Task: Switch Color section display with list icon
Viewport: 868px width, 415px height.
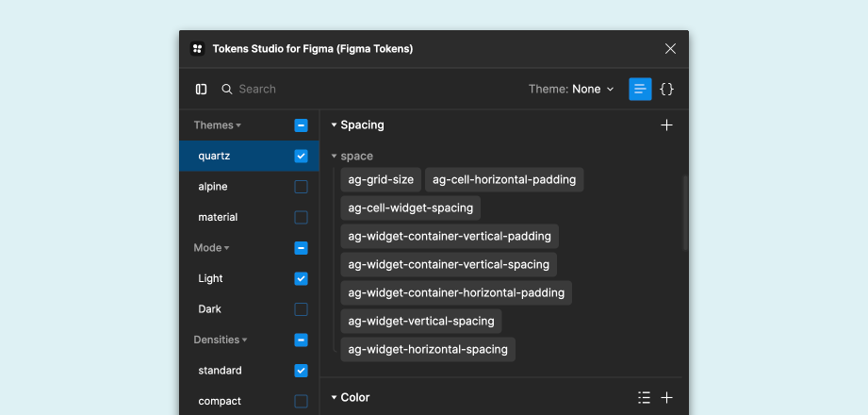Action: (644, 397)
